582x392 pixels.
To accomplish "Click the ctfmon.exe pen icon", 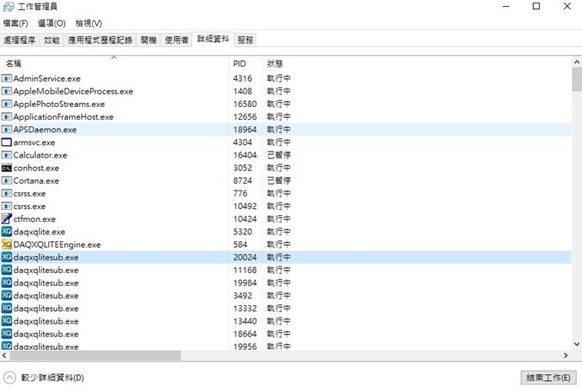I will coord(7,219).
